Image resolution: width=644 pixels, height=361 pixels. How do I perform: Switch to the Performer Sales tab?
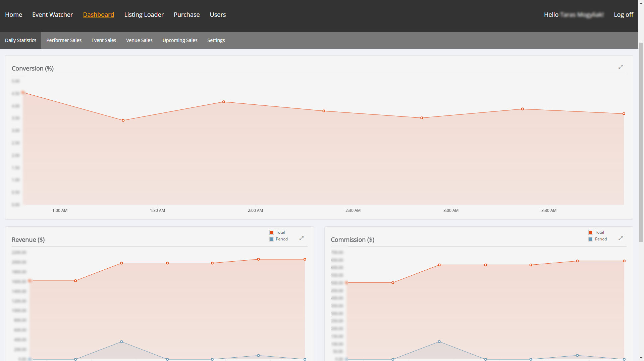(64, 40)
